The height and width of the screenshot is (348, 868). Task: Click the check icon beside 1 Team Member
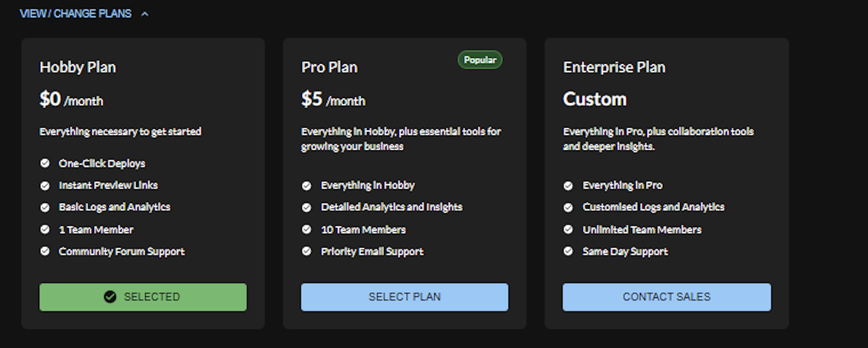click(45, 230)
